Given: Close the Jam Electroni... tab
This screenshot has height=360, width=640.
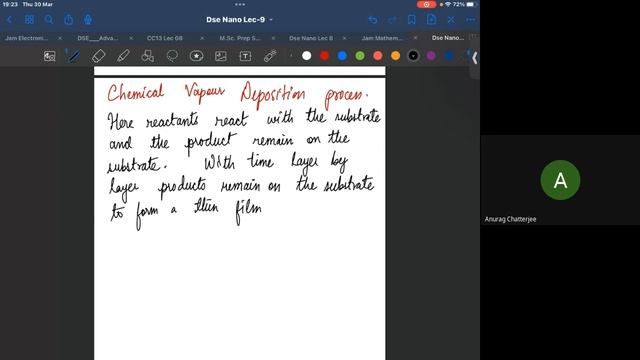Looking at the screenshot, I should 60,38.
